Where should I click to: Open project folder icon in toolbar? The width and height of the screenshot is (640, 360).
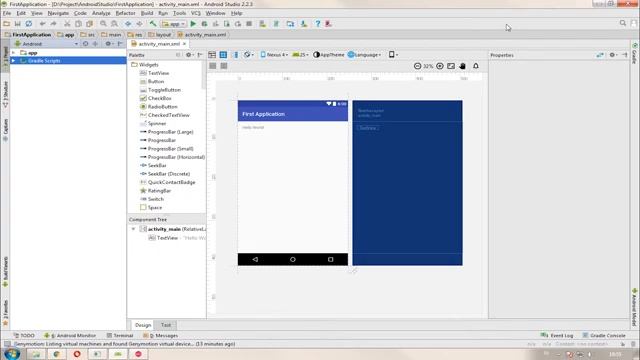point(7,24)
